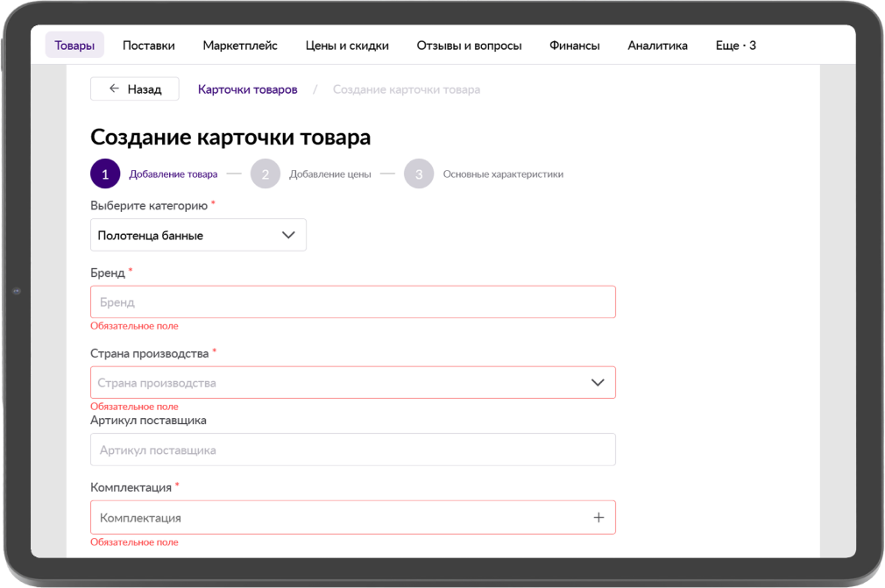Click step 1 circle Добавление товара
The height and width of the screenshot is (588, 885).
tap(105, 174)
